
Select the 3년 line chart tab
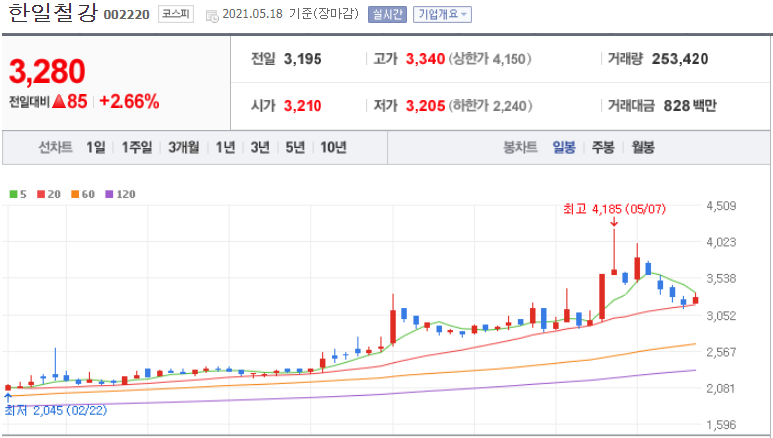pos(260,147)
